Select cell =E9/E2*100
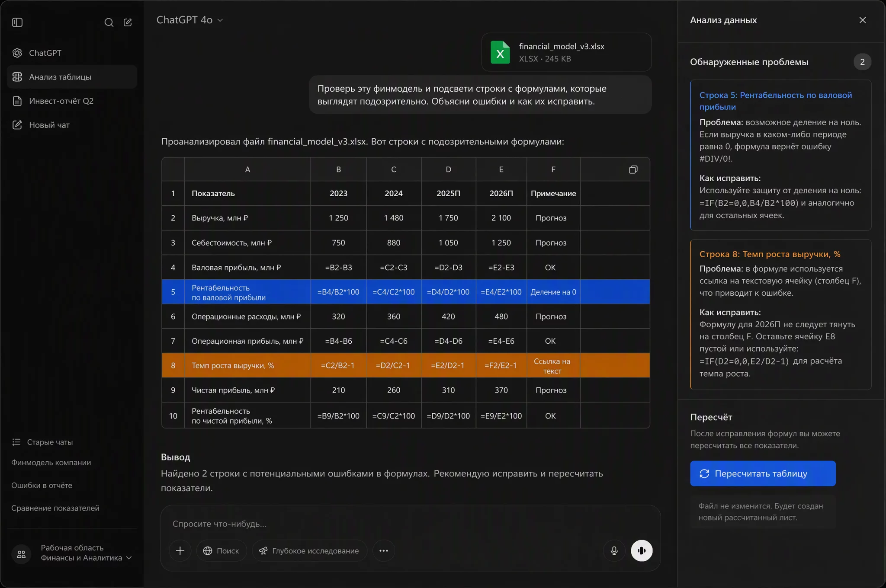 pyautogui.click(x=501, y=415)
